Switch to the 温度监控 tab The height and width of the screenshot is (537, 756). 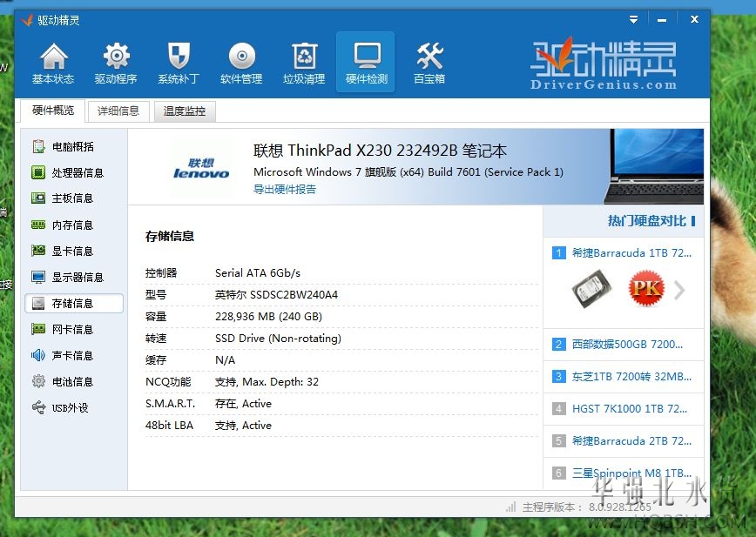pyautogui.click(x=185, y=111)
